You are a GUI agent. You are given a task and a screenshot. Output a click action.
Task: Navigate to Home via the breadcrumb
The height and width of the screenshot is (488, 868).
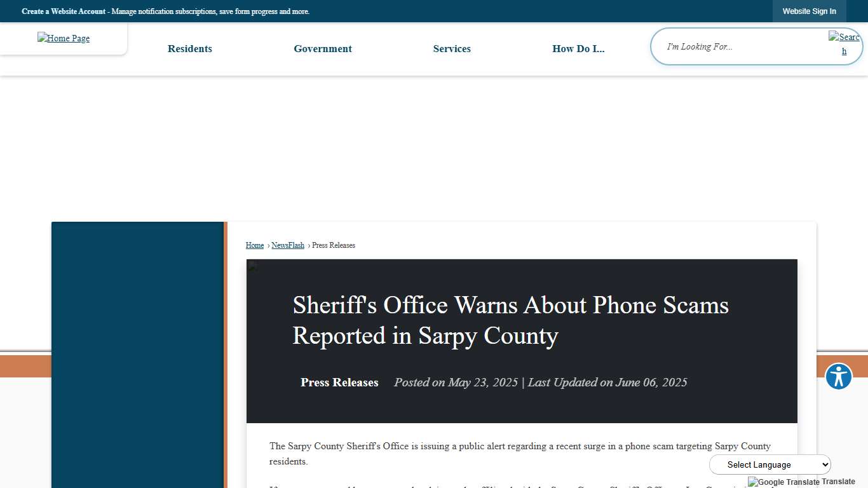point(255,245)
